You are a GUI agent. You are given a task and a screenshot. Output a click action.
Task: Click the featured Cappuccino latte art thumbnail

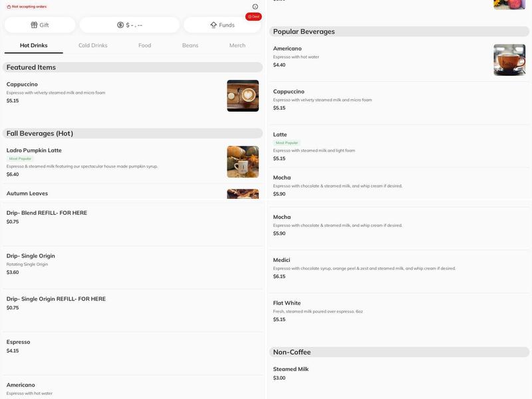click(x=243, y=96)
